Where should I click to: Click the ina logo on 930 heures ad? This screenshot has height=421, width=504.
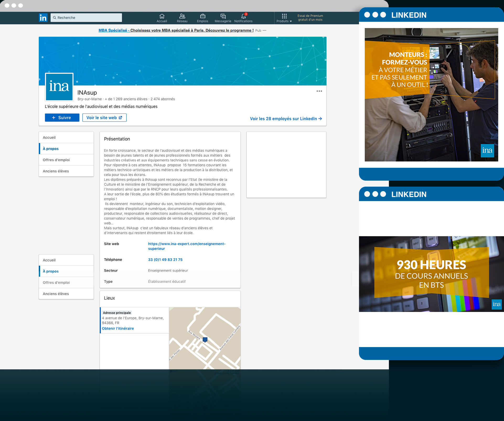click(496, 304)
